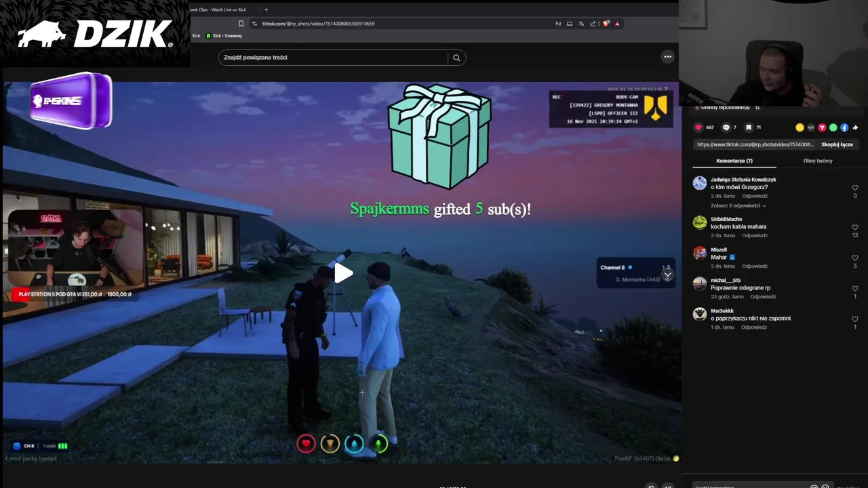Click username 'SkibidiMacho'
This screenshot has height=488, width=868.
coord(726,220)
